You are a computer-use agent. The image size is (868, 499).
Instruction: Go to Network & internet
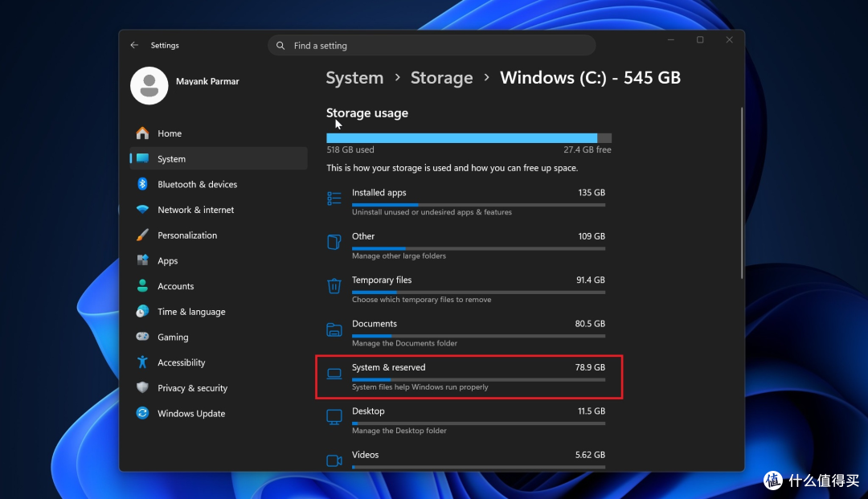coord(218,210)
